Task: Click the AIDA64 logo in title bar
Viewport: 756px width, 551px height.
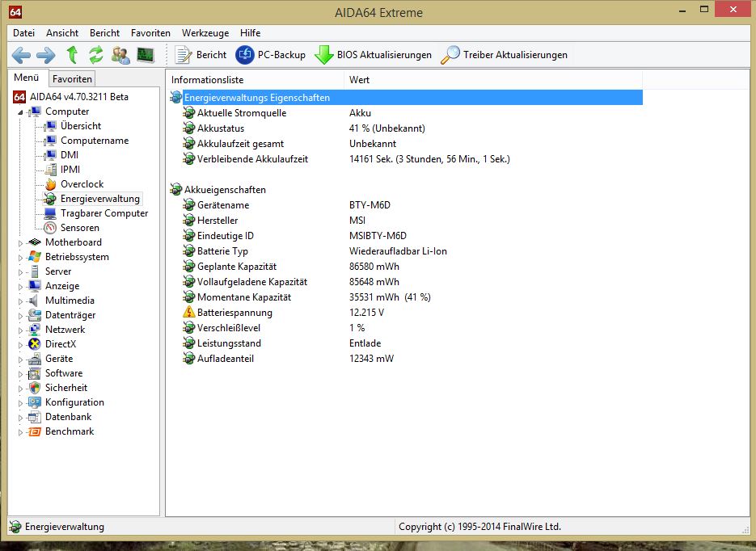Action: pyautogui.click(x=15, y=12)
